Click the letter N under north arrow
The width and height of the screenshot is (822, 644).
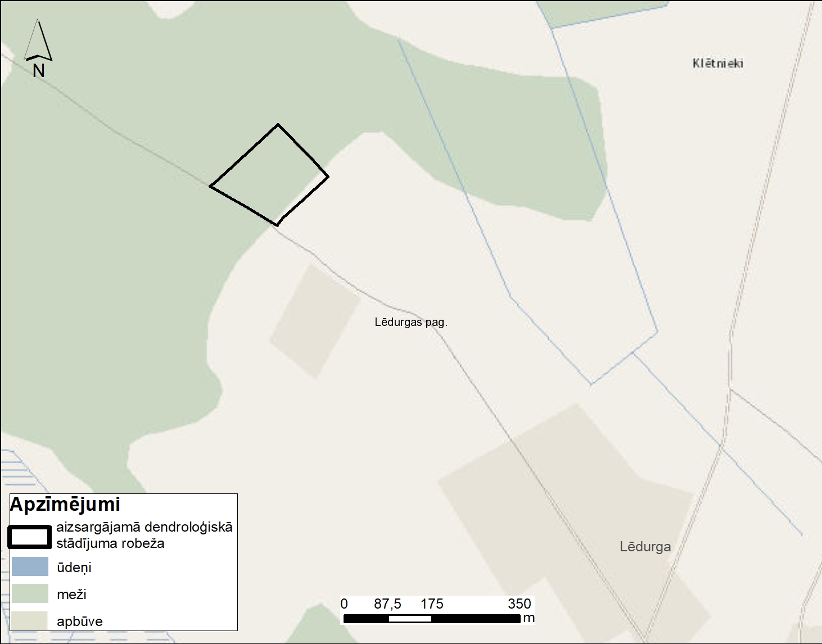[38, 71]
